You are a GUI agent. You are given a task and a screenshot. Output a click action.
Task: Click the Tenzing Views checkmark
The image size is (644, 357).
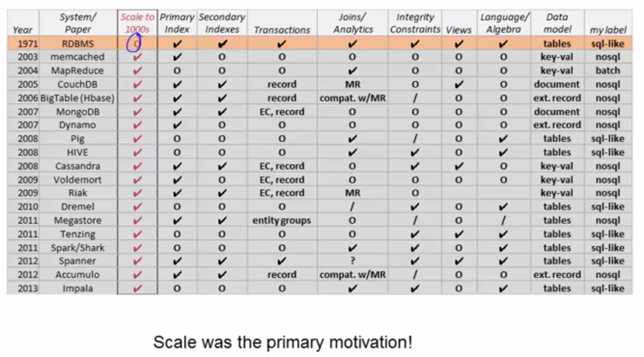[x=459, y=234]
